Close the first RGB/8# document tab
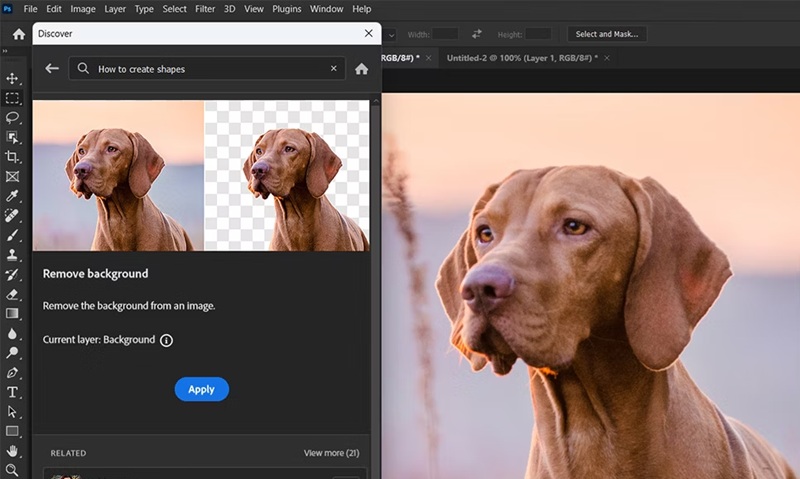The width and height of the screenshot is (800, 479). pos(429,58)
